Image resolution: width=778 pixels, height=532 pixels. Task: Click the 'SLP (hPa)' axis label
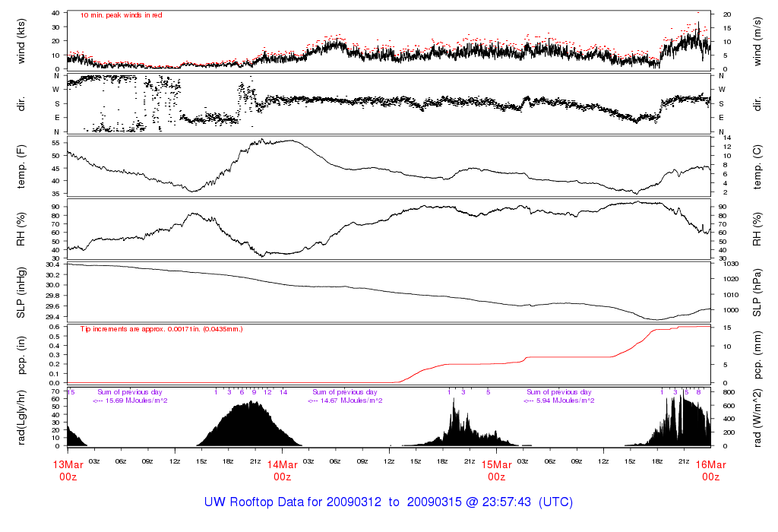757,293
